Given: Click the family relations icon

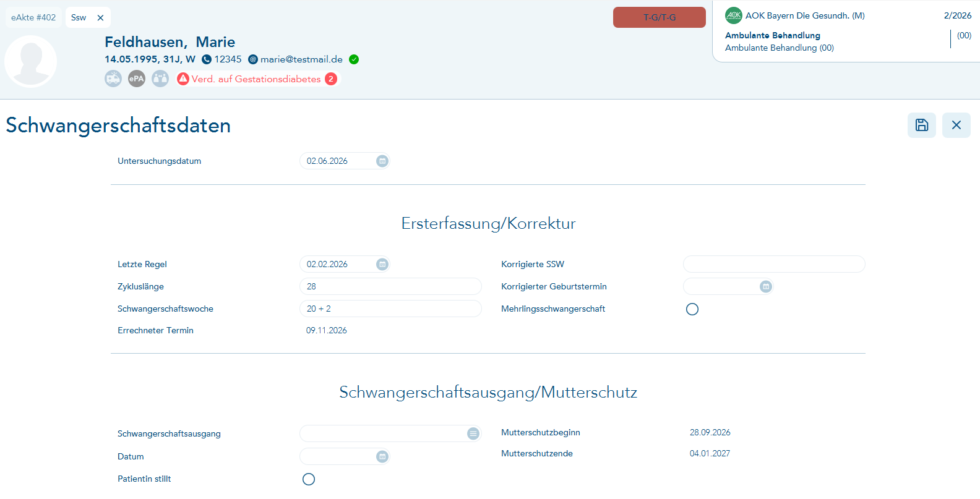Looking at the screenshot, I should [x=160, y=79].
